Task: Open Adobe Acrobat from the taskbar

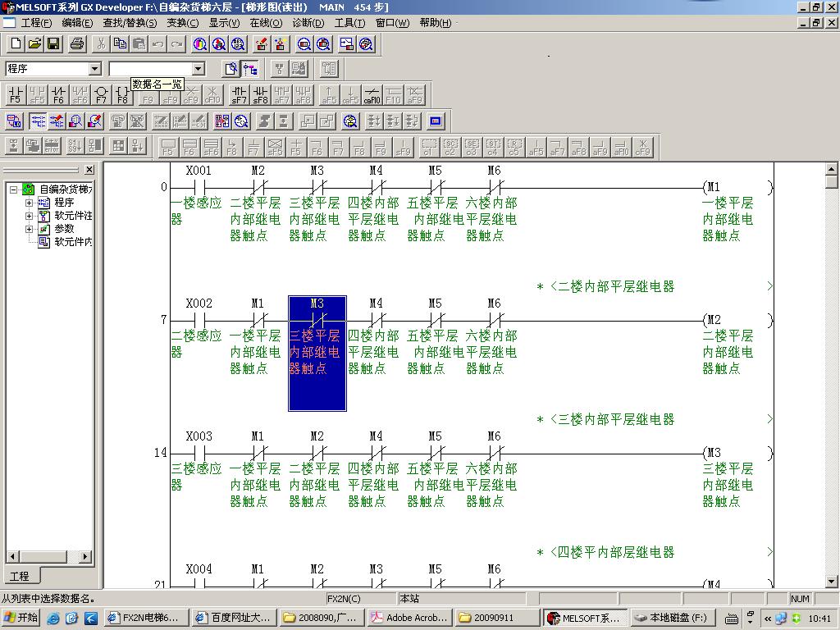Action: point(409,618)
